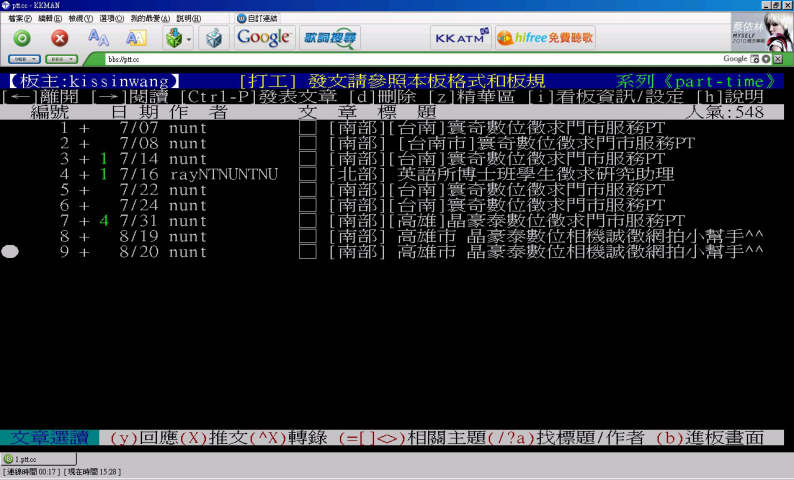The width and height of the screenshot is (794, 480).
Task: Click the 現在時間 15:28 status entry
Action: [x=92, y=472]
